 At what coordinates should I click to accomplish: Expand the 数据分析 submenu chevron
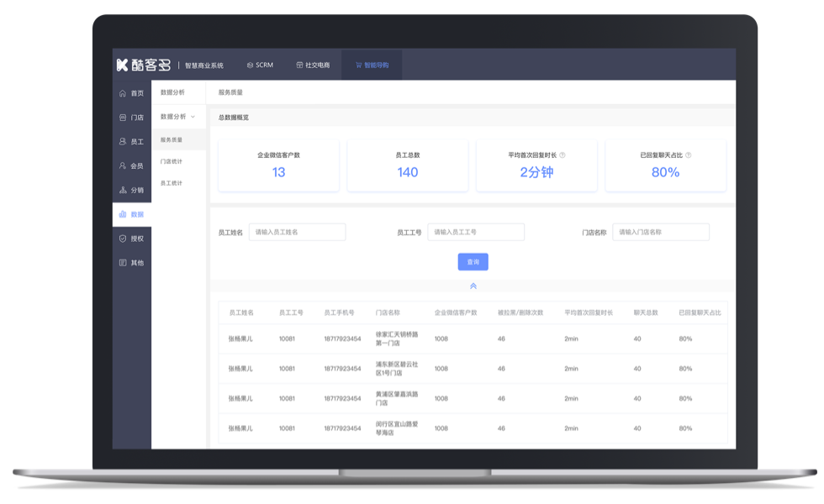click(193, 117)
